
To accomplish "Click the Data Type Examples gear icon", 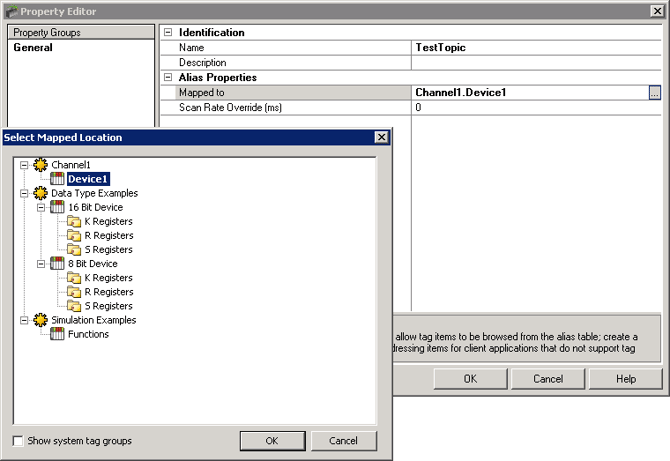I will [x=41, y=193].
